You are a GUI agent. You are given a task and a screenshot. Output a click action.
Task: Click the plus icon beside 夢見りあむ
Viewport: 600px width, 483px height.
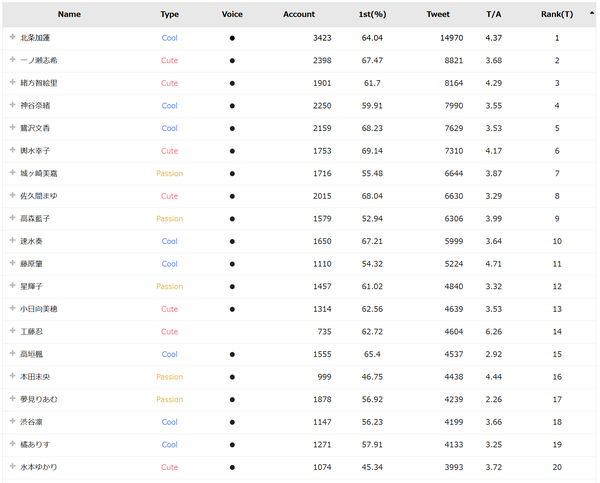pos(12,398)
